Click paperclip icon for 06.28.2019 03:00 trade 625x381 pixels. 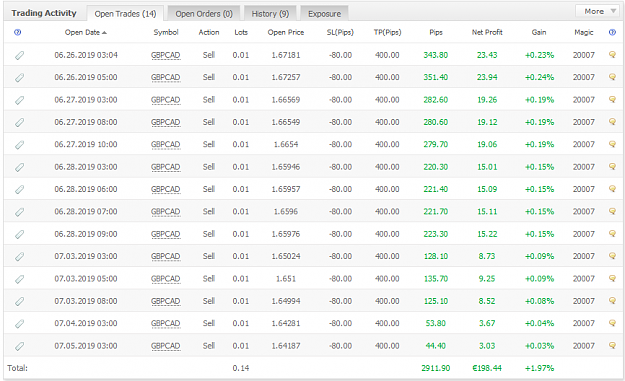pyautogui.click(x=19, y=167)
